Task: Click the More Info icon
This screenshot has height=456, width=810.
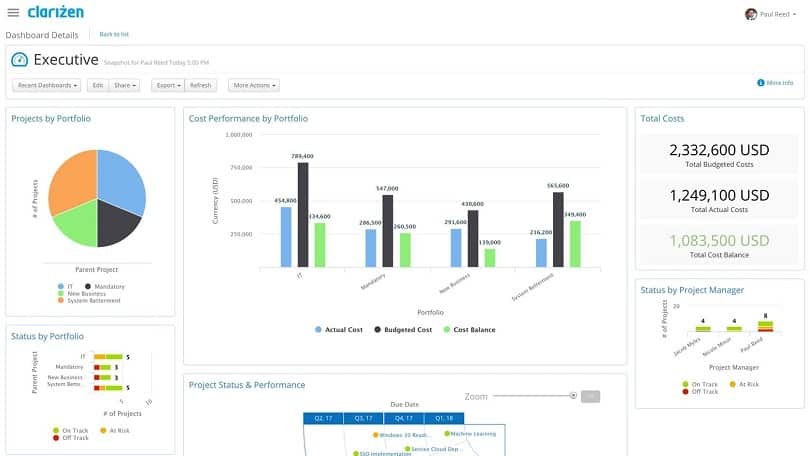Action: (760, 83)
